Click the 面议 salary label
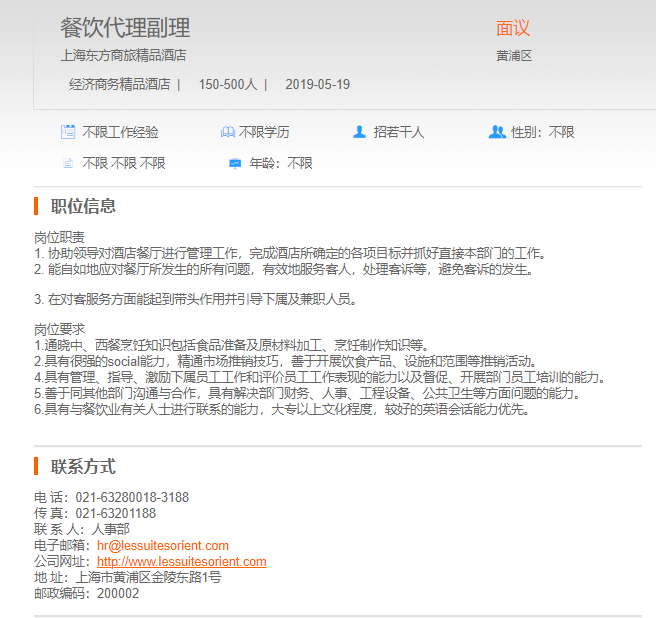The height and width of the screenshot is (618, 656). coord(513,28)
